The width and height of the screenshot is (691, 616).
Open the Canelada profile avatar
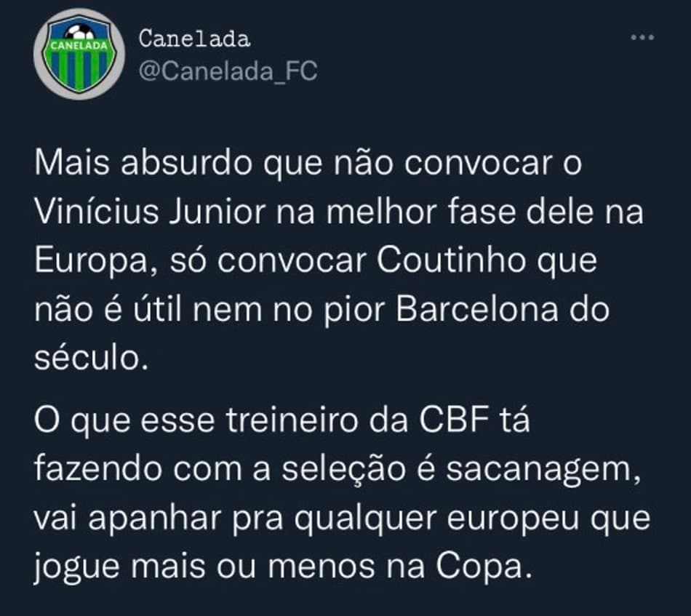pos(79,55)
